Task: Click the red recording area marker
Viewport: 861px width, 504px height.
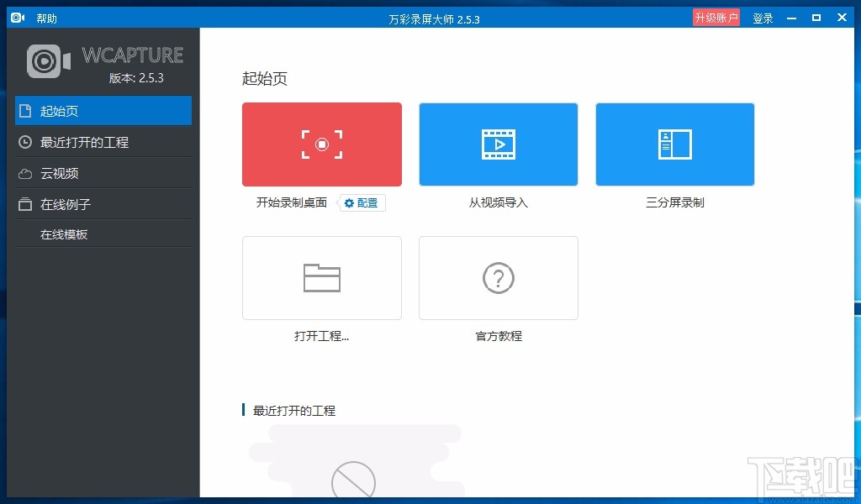Action: pyautogui.click(x=321, y=144)
